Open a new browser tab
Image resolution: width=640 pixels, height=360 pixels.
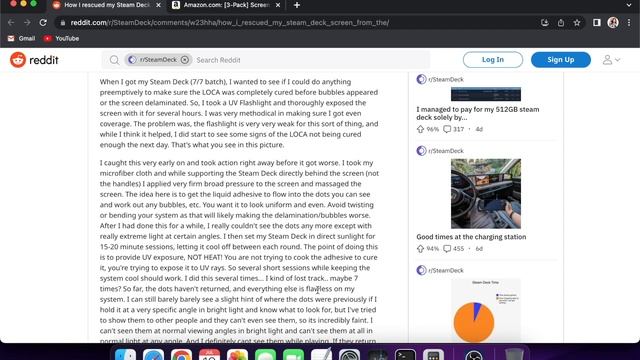pyautogui.click(x=297, y=5)
